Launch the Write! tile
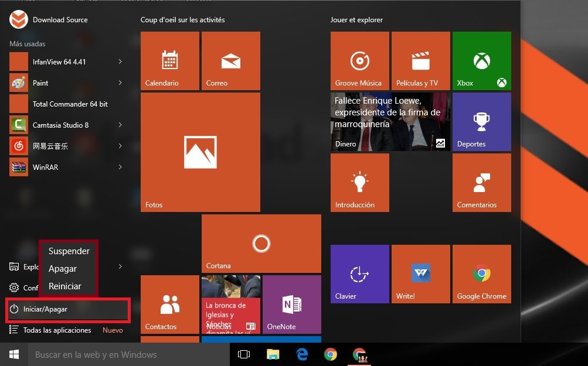This screenshot has height=366, width=588. (421, 274)
